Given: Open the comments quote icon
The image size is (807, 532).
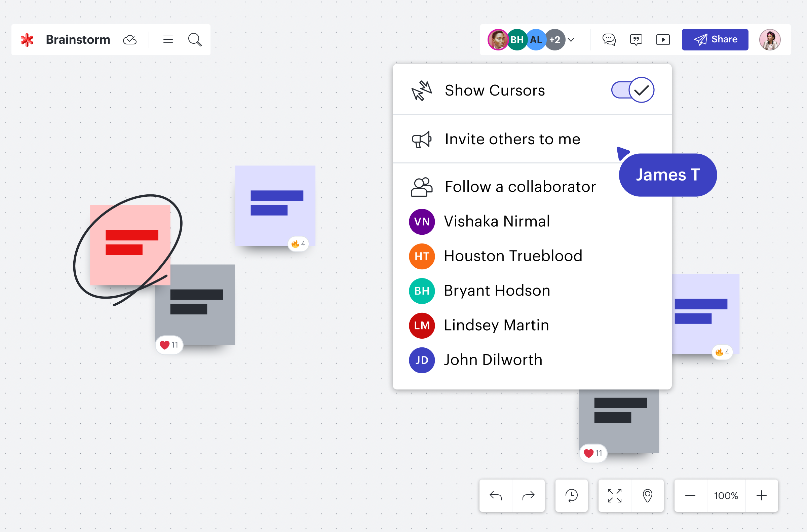Looking at the screenshot, I should click(636, 40).
